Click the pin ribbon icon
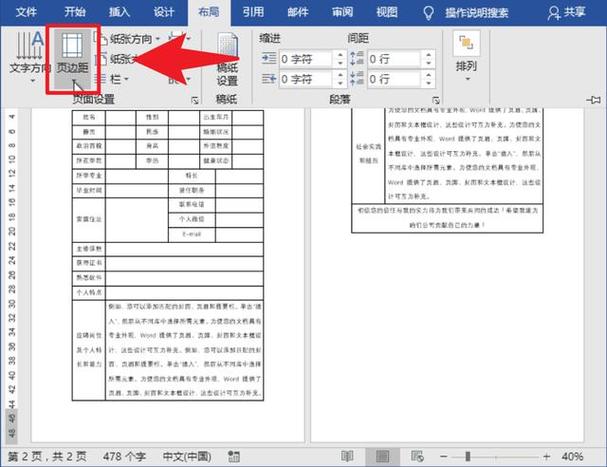Image resolution: width=607 pixels, height=467 pixels. 593,100
